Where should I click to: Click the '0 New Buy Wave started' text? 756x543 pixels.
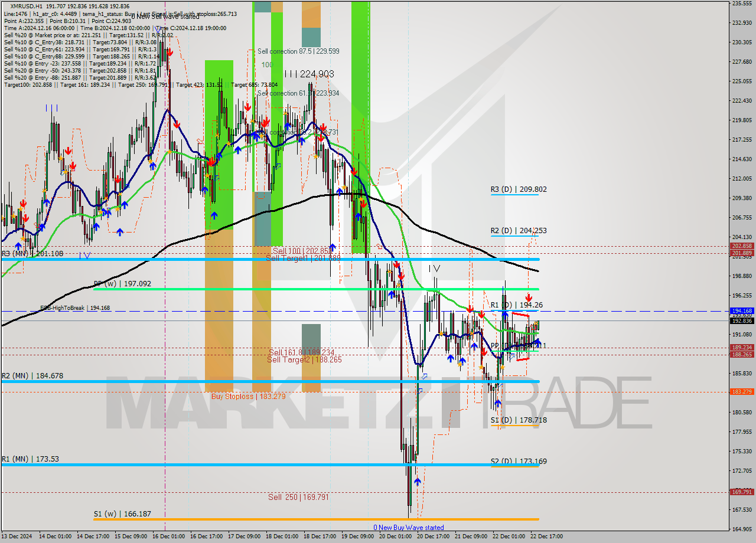(x=408, y=528)
